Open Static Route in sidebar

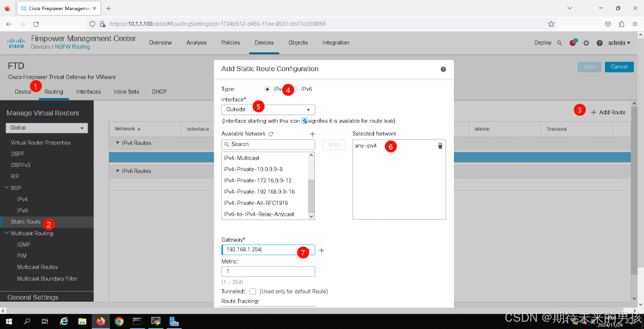26,222
